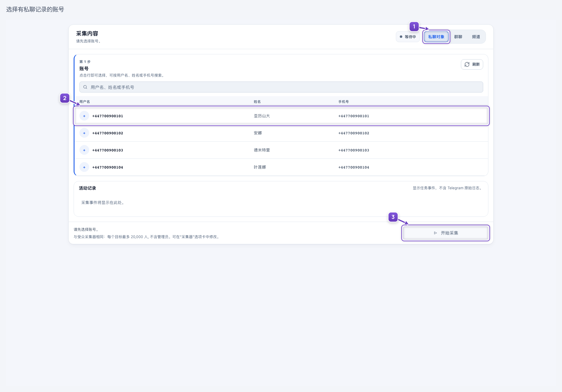Click the phone number cell +447700900101
The width and height of the screenshot is (562, 392).
click(x=354, y=116)
